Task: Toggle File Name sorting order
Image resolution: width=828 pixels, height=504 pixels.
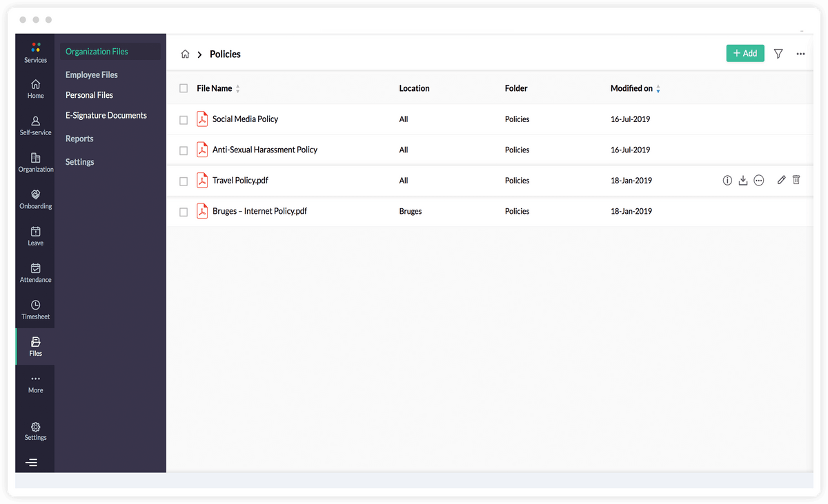Action: coord(238,88)
